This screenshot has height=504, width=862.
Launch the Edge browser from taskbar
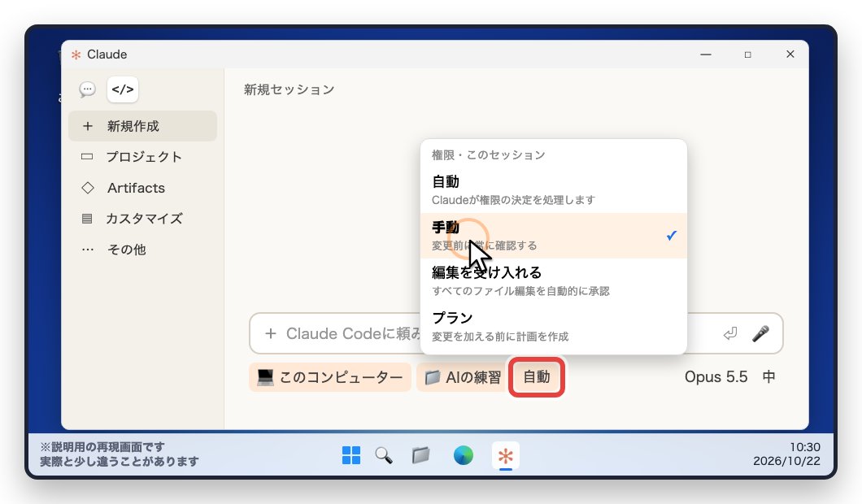tap(464, 455)
